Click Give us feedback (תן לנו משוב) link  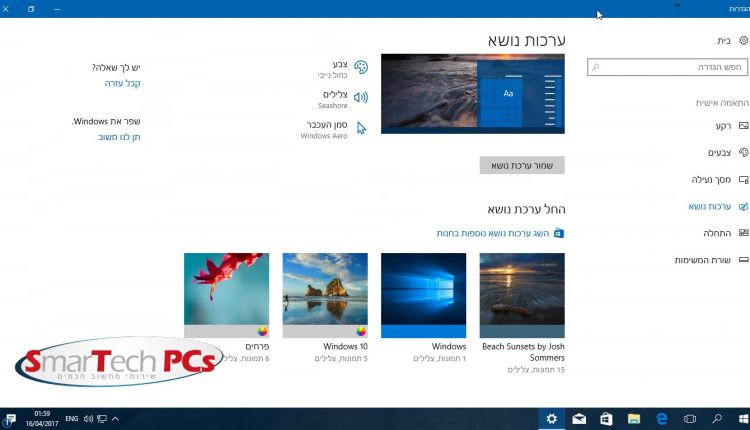[x=119, y=137]
